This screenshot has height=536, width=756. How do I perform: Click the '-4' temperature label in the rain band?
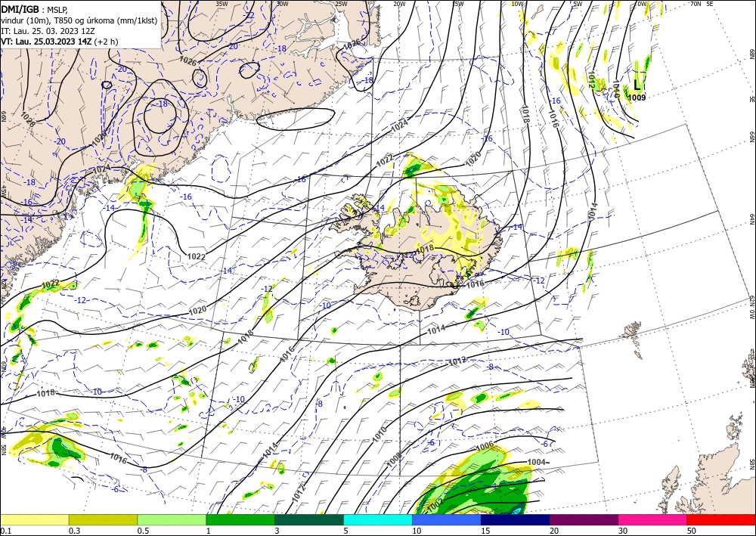(493, 486)
